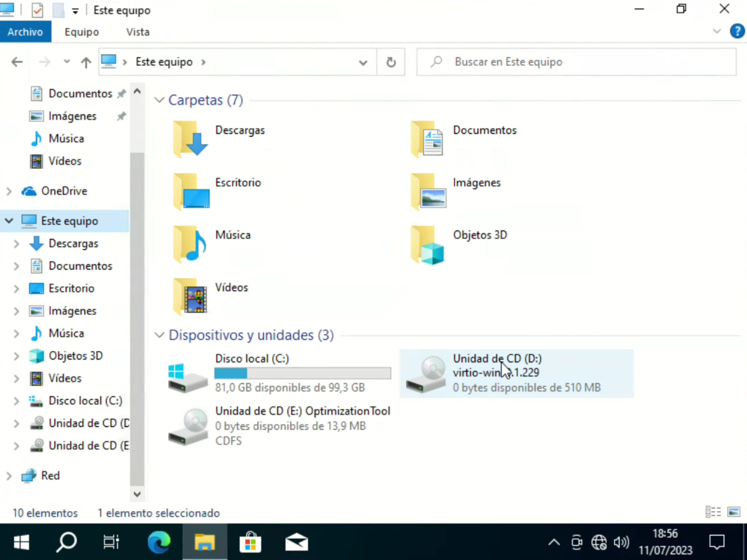Collapse the Dispositivos y unidades group
747x560 pixels.
[159, 335]
